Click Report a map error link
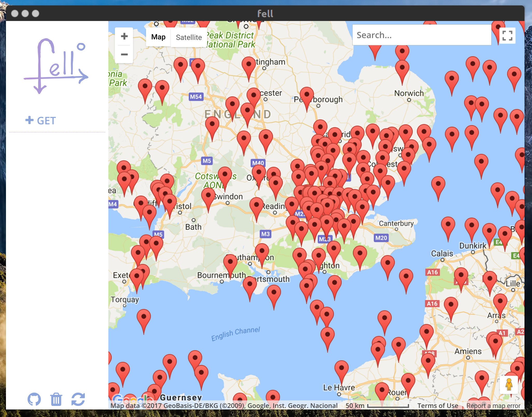 pyautogui.click(x=493, y=406)
